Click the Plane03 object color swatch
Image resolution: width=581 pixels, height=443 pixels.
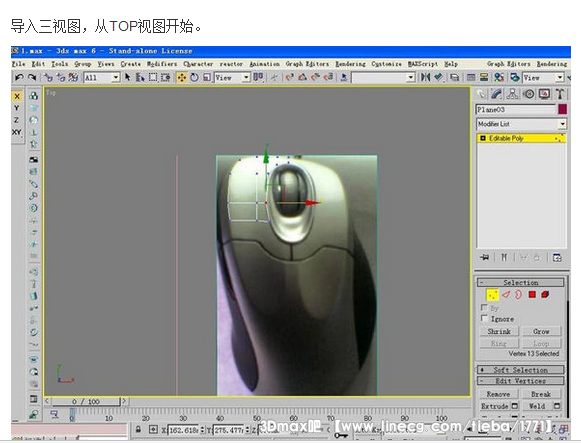562,109
